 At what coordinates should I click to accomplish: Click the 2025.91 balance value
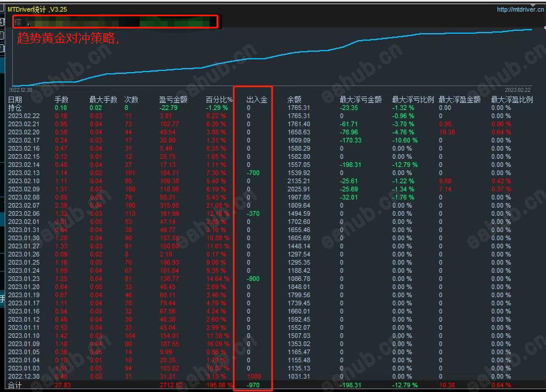pyautogui.click(x=299, y=189)
